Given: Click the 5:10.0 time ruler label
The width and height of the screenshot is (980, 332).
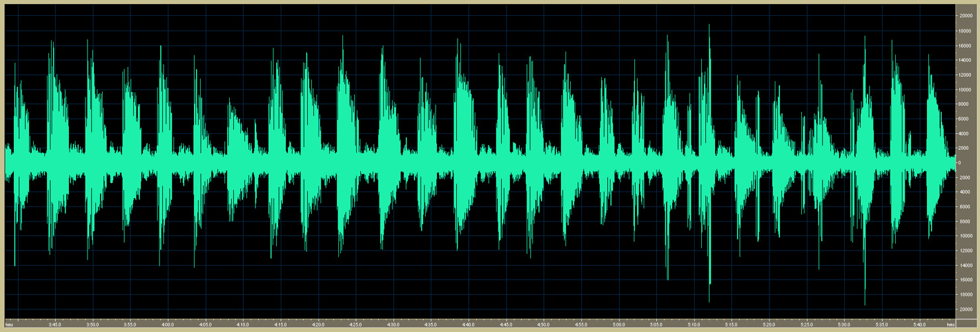Looking at the screenshot, I should click(x=694, y=324).
